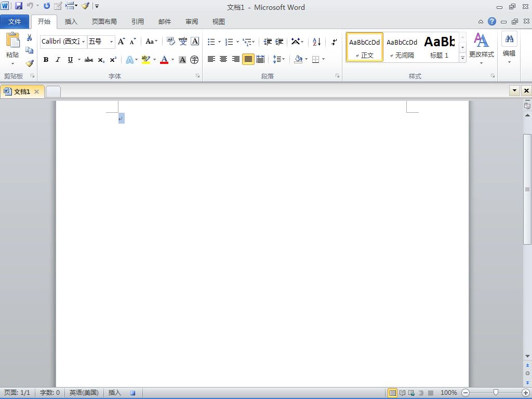Apply distributed alignment
Screen dimensions: 532x399
(x=260, y=59)
